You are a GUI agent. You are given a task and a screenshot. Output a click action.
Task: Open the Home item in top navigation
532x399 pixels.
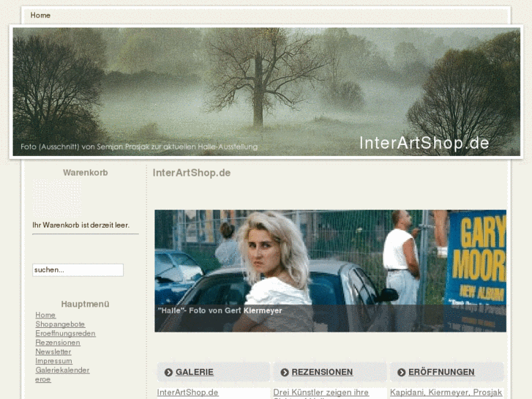tap(40, 15)
